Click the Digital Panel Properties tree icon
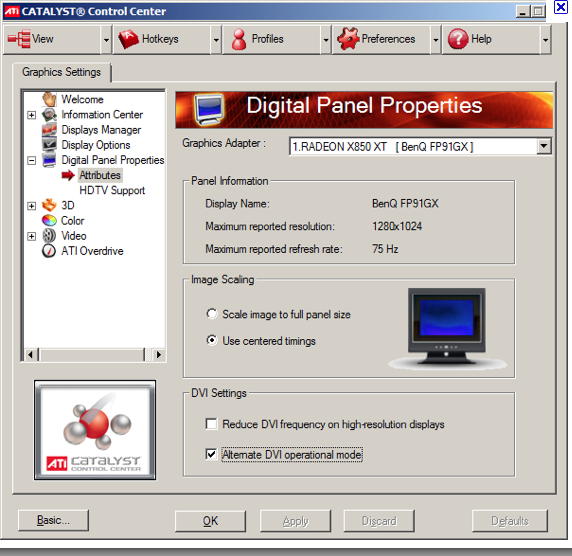The height and width of the screenshot is (556, 572). (x=50, y=160)
